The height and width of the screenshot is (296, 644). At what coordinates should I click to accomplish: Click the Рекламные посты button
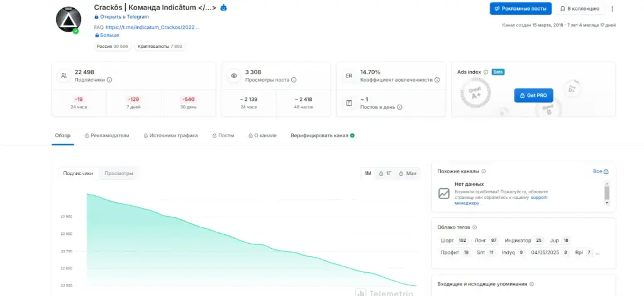[520, 9]
